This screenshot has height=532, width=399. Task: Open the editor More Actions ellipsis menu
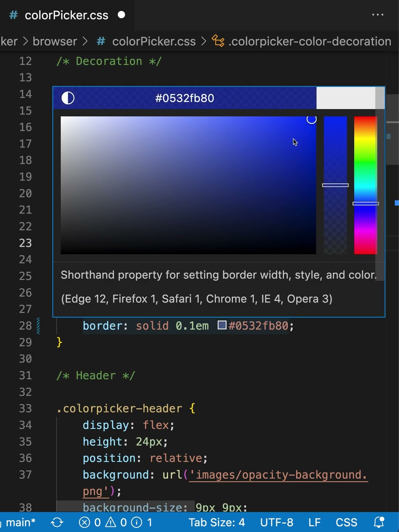coord(378,15)
